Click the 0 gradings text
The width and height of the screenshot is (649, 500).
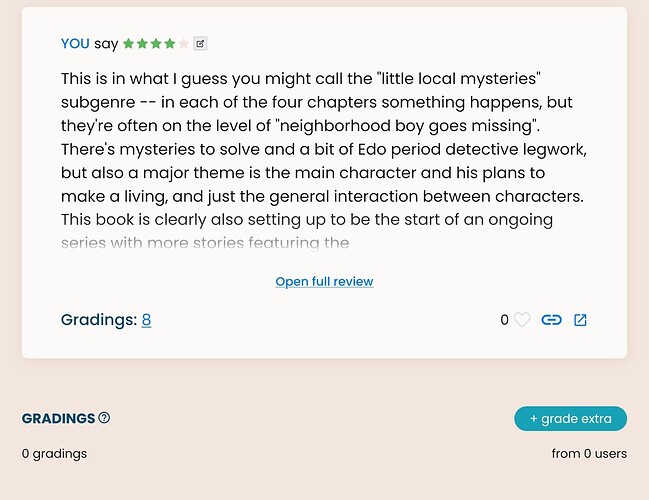point(54,454)
